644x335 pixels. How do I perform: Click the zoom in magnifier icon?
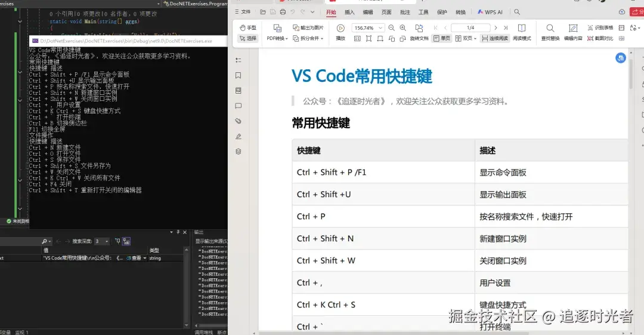(403, 27)
